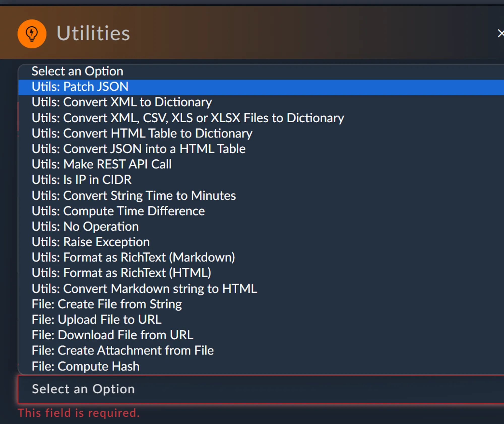Close the Utilities panel
504x424 pixels.
(500, 33)
